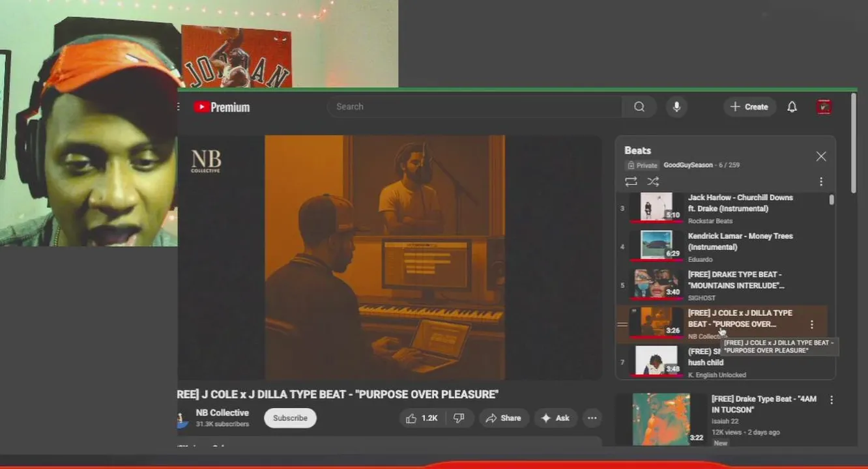Toggle loop playlist in Beats panel

pyautogui.click(x=631, y=182)
